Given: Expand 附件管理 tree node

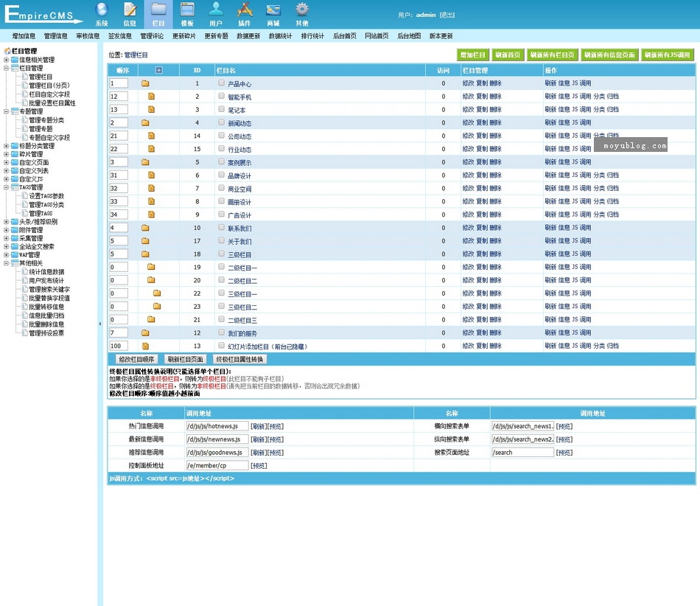Looking at the screenshot, I should pyautogui.click(x=6, y=231).
